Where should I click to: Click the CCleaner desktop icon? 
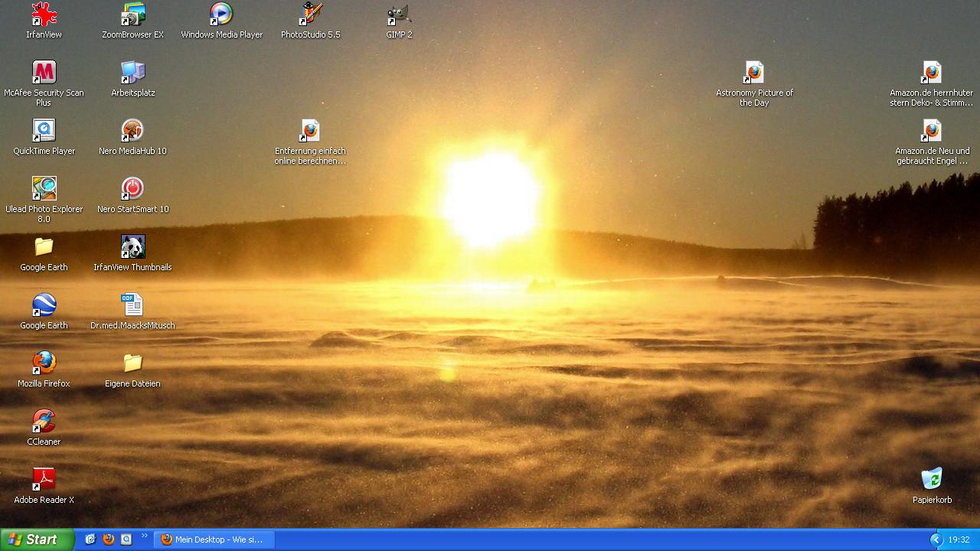(x=44, y=422)
